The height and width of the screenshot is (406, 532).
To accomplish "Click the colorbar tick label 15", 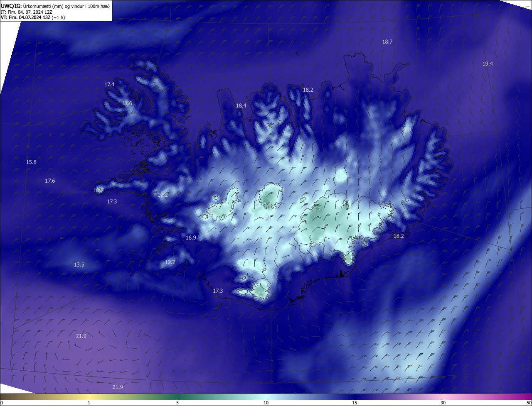I will coord(355,403).
